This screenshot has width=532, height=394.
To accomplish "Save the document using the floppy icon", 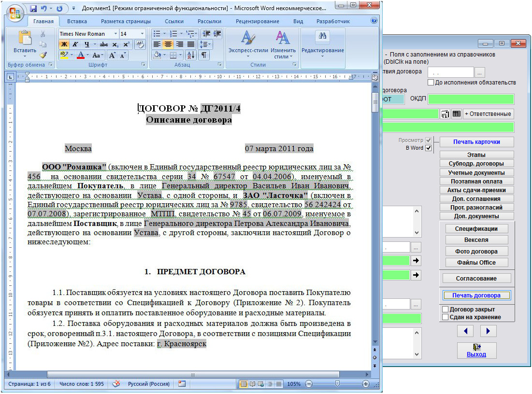I will [x=33, y=9].
